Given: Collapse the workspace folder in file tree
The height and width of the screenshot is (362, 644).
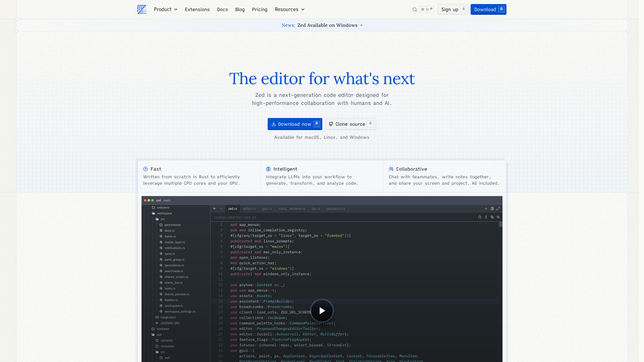Looking at the screenshot, I should tap(164, 213).
